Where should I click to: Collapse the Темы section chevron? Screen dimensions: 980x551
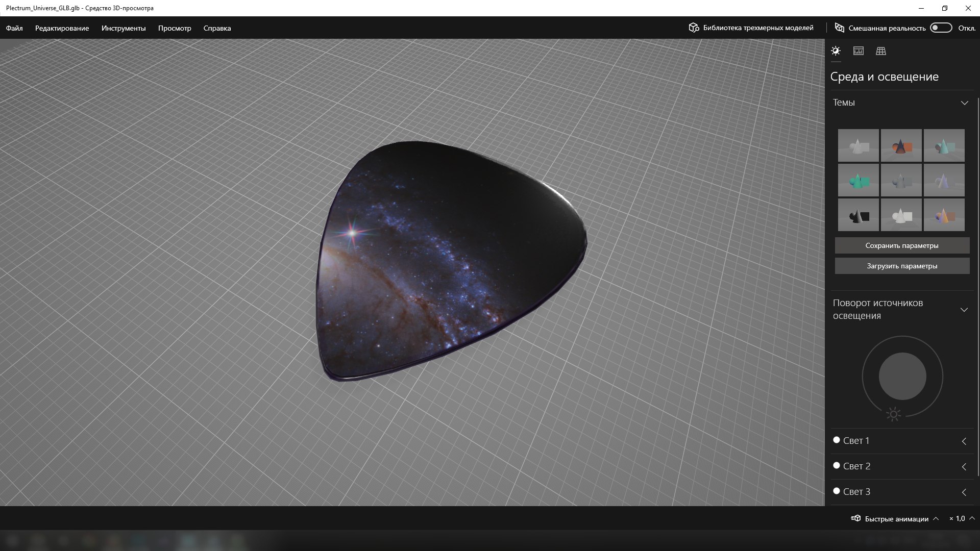point(964,103)
